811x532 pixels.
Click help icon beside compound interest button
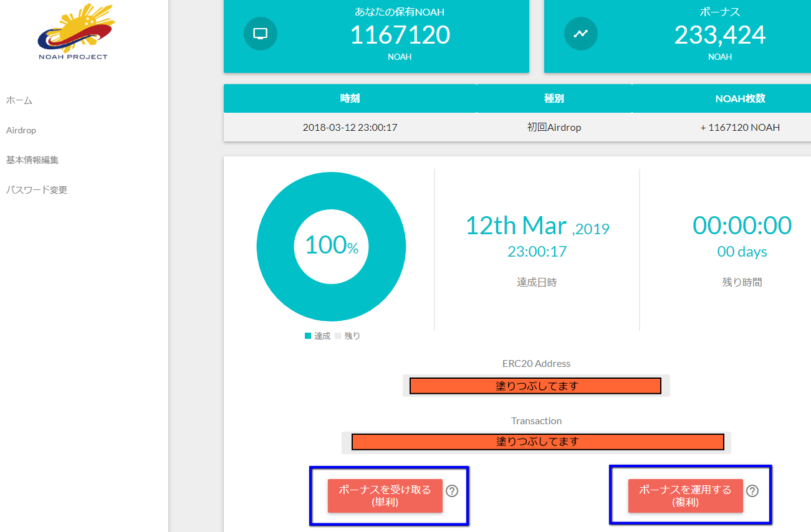click(752, 491)
